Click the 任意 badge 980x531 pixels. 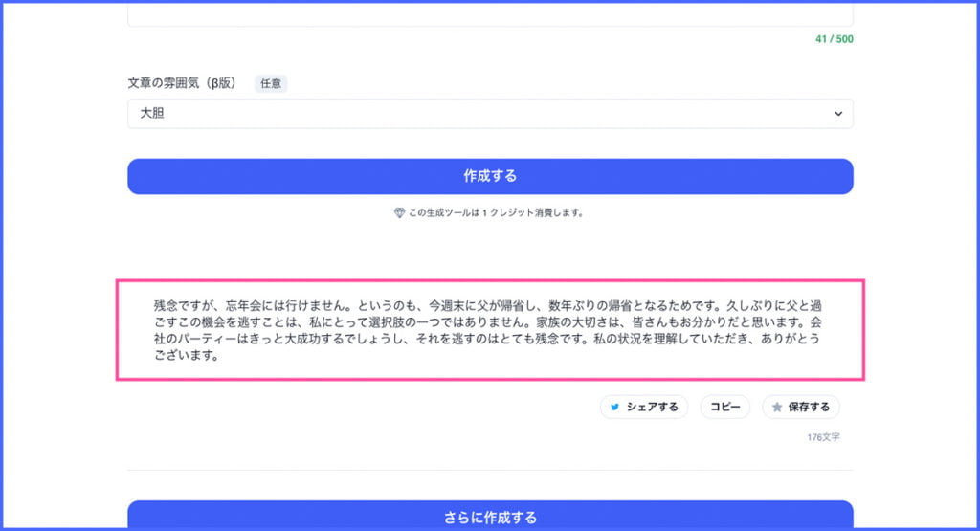270,83
